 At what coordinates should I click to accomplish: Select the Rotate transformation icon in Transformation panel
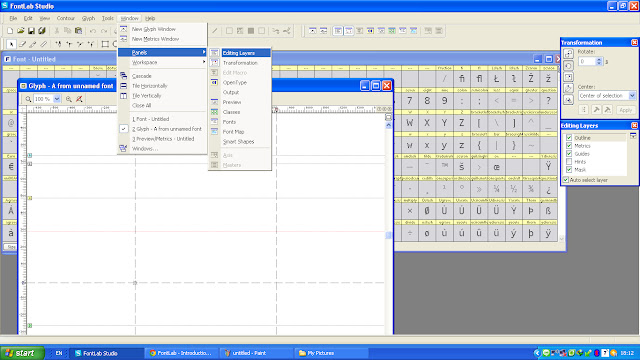[x=568, y=65]
